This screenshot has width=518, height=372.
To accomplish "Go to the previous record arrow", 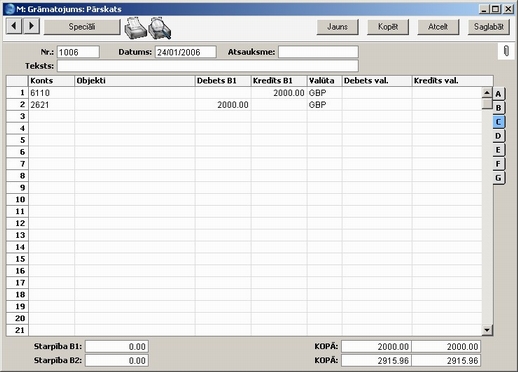I will tap(14, 26).
